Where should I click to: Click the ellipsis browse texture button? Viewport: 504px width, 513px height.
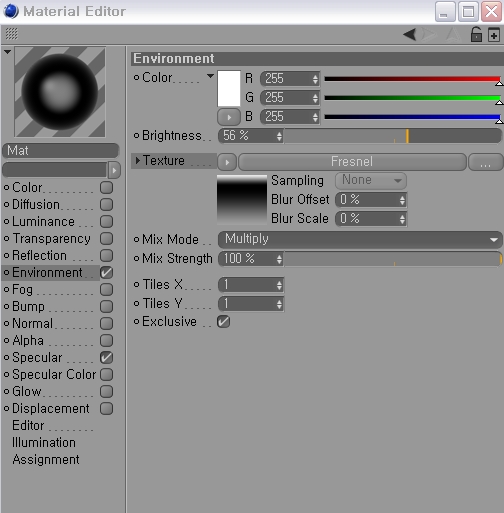coord(485,162)
